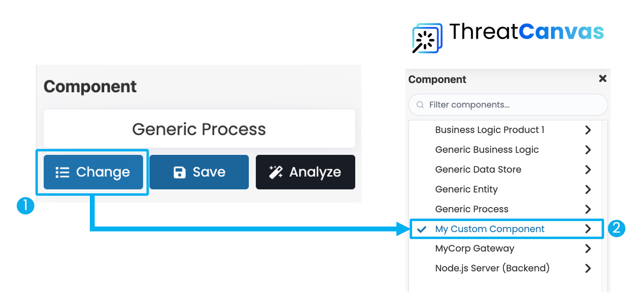Click the search magnifier icon
The height and width of the screenshot is (305, 644).
pos(420,105)
